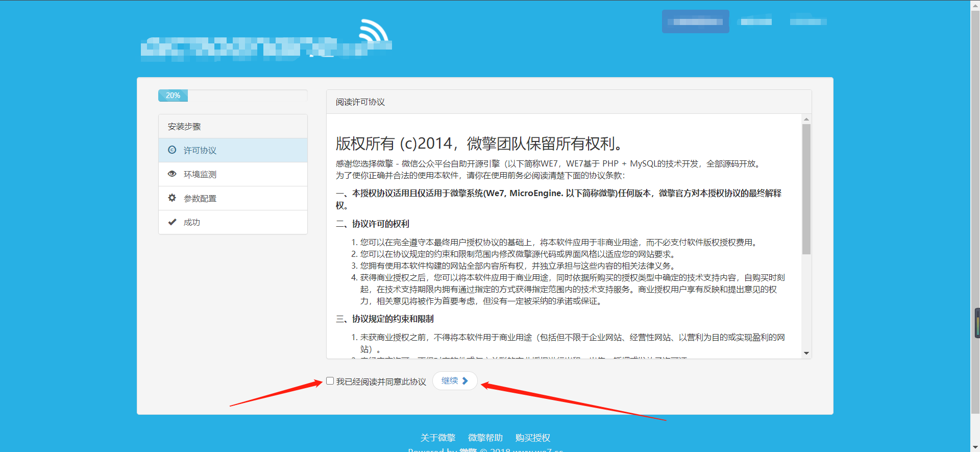This screenshot has width=980, height=452.
Task: Click the 20% installation progress bar
Action: (173, 96)
